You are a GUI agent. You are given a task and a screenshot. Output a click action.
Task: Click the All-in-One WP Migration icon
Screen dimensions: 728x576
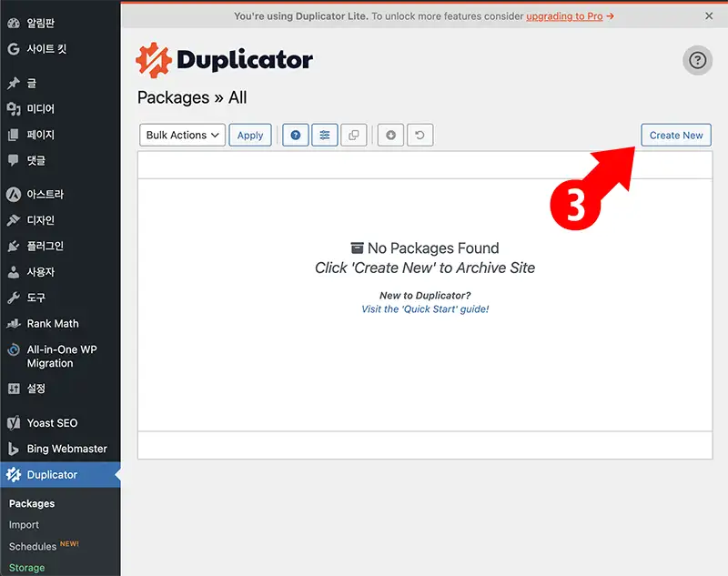(x=14, y=349)
